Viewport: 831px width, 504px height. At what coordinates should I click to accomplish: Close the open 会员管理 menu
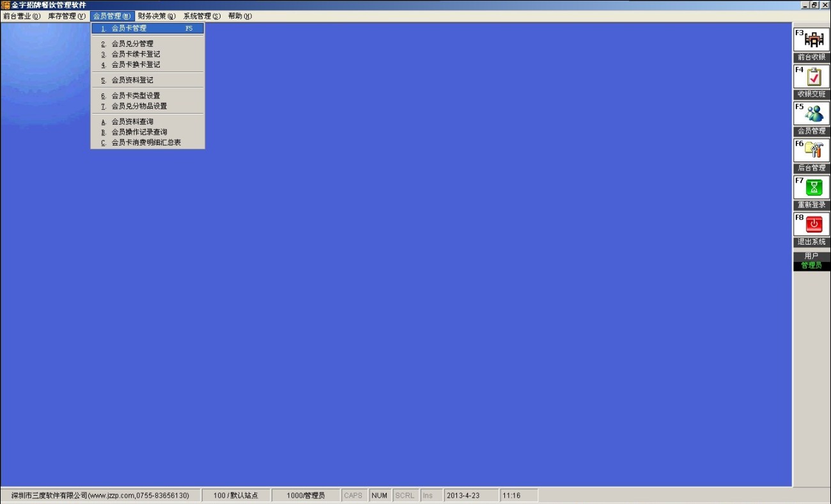point(112,16)
